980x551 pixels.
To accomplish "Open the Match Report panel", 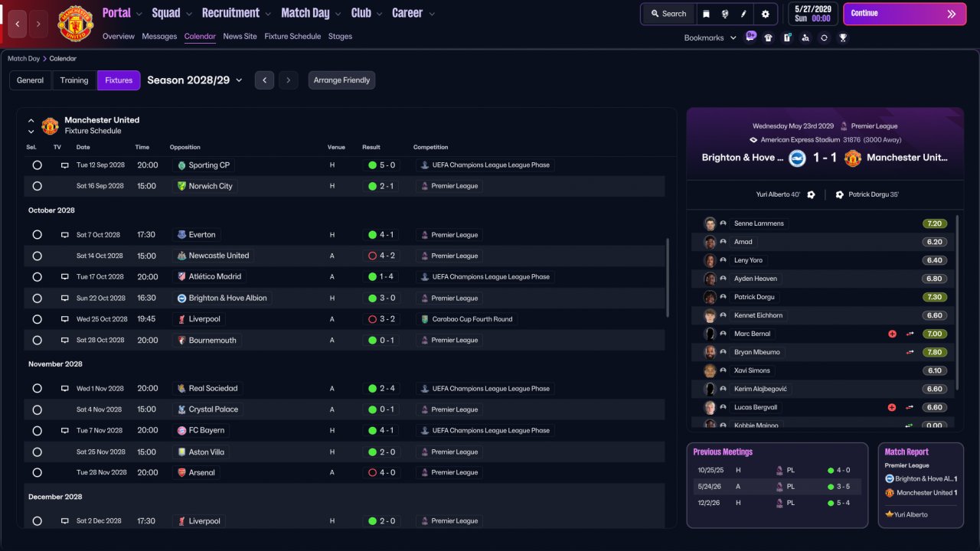I will (x=920, y=485).
